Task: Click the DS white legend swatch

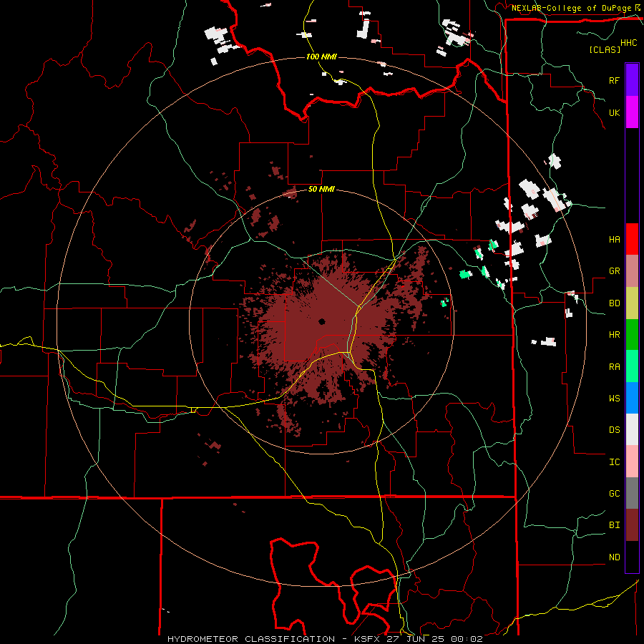Action: tap(632, 429)
